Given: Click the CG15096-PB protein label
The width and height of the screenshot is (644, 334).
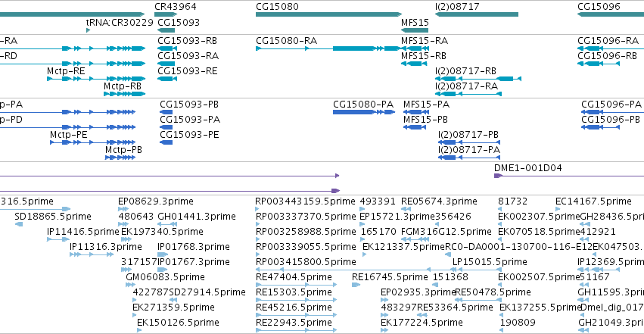Looking at the screenshot, I should coord(611,120).
